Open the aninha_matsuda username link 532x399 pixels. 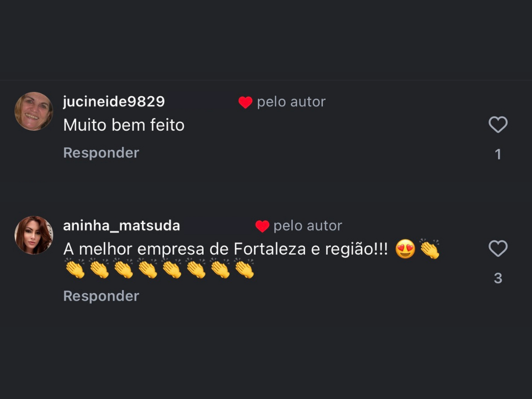pyautogui.click(x=121, y=226)
